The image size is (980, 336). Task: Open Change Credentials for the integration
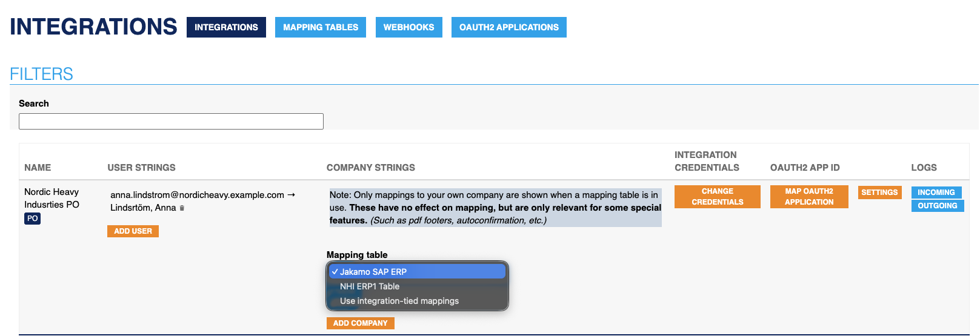(x=717, y=197)
